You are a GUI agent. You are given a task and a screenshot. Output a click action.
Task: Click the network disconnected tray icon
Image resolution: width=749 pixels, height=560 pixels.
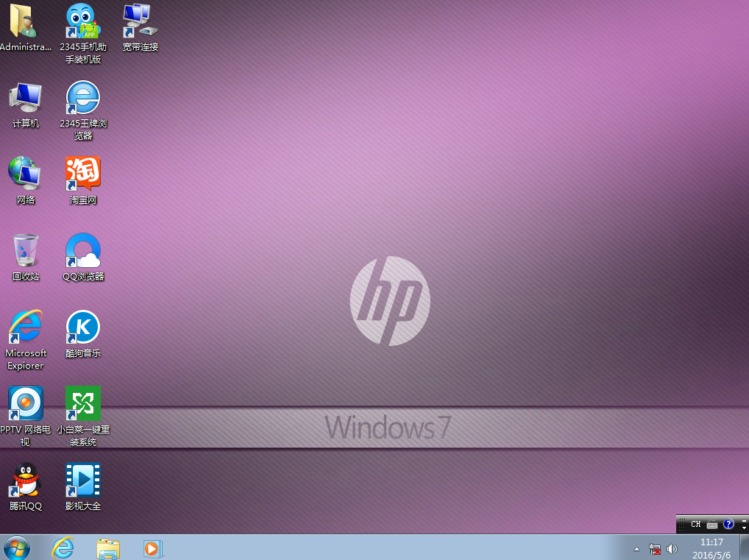click(655, 549)
